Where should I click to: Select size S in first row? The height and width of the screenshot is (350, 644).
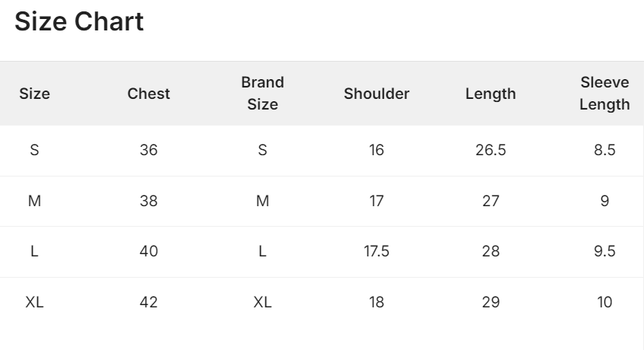[x=34, y=150]
